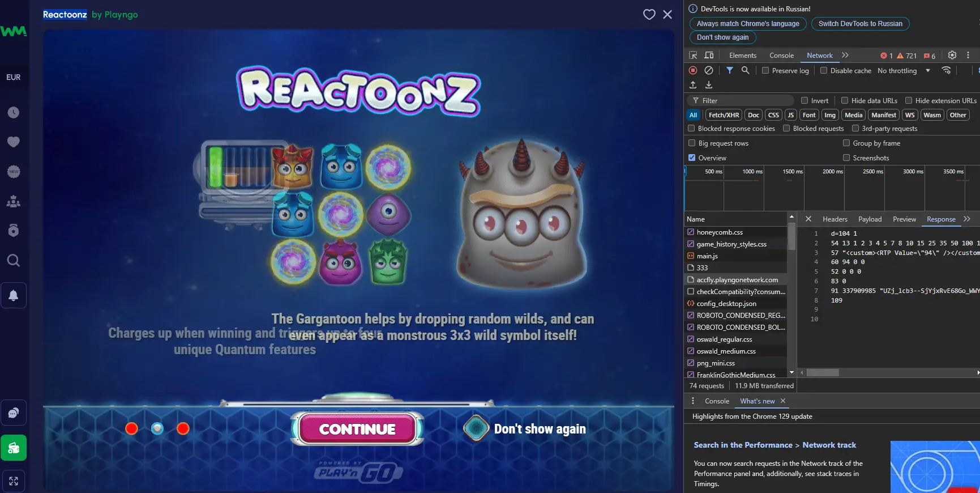The image size is (980, 493).
Task: Check the Invert filter checkbox
Action: 804,101
